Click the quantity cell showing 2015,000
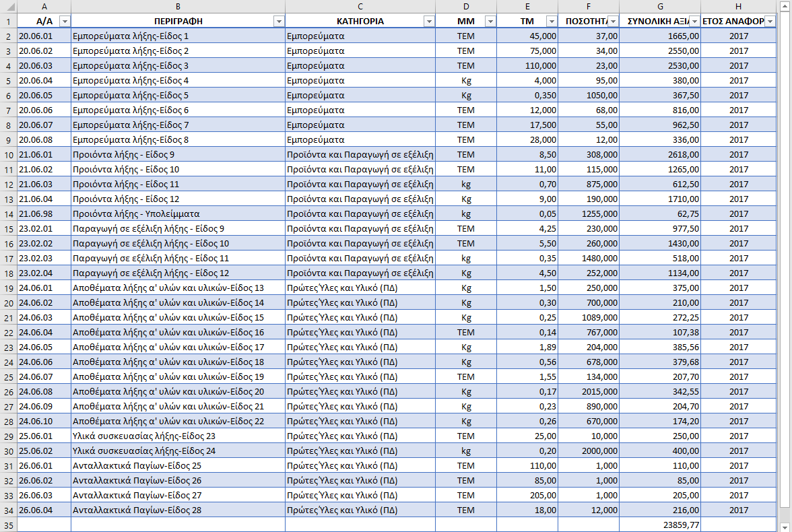The width and height of the screenshot is (792, 532). 588,392
